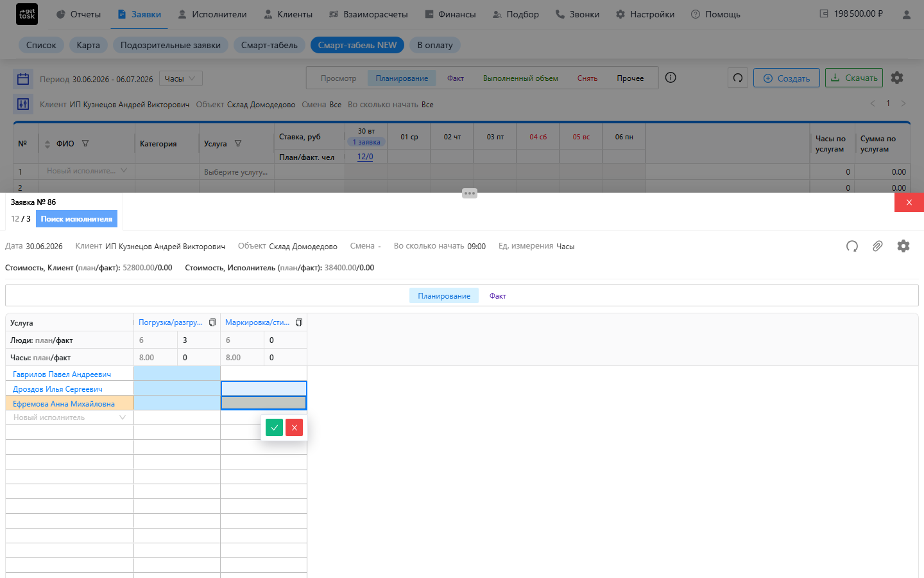Open request panel settings gear
924x578 pixels.
pyautogui.click(x=903, y=246)
